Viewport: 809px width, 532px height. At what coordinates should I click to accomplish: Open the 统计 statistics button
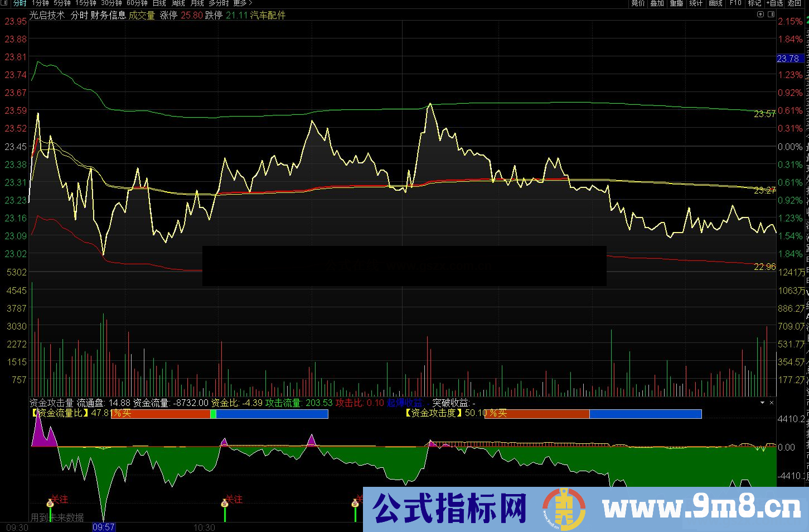tap(696, 3)
